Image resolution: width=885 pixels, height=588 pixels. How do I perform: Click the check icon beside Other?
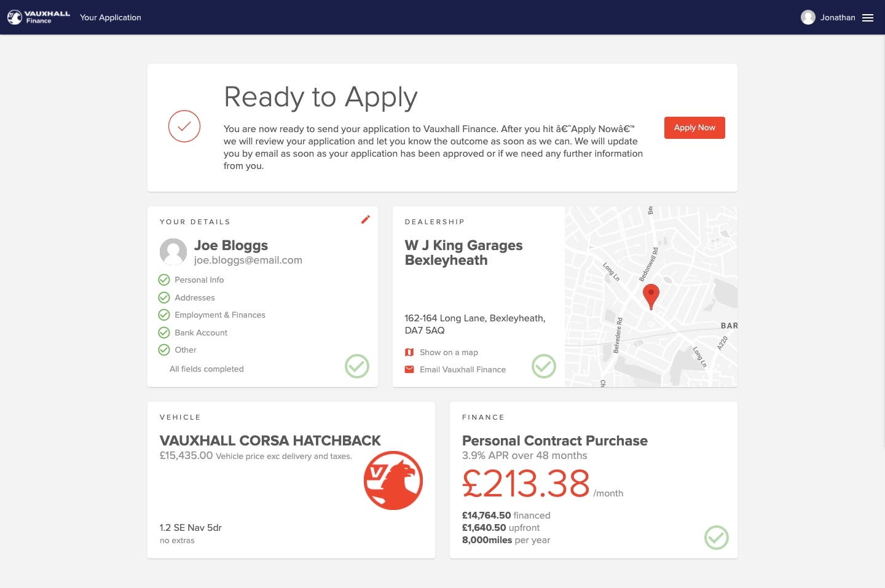point(164,350)
